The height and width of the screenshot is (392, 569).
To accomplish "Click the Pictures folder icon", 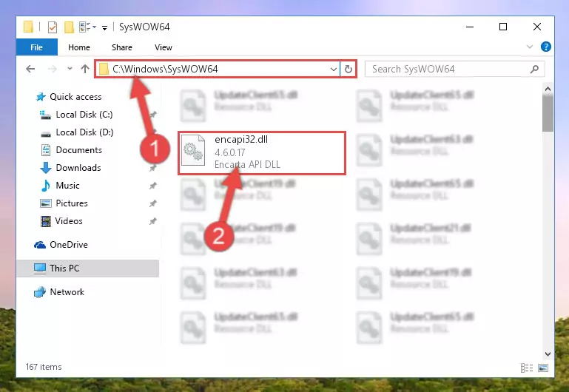I will point(45,203).
